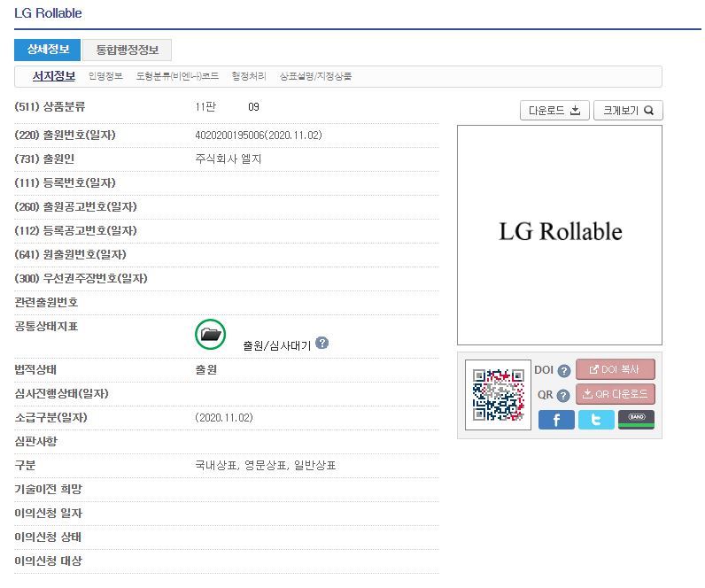Click the class value 09
The height and width of the screenshot is (588, 705).
click(x=253, y=107)
